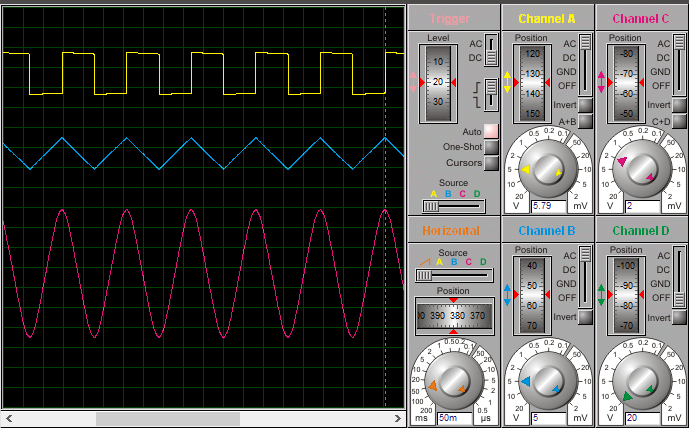Turn on the Cursors button
Image resolution: width=689 pixels, height=428 pixels.
click(x=491, y=163)
